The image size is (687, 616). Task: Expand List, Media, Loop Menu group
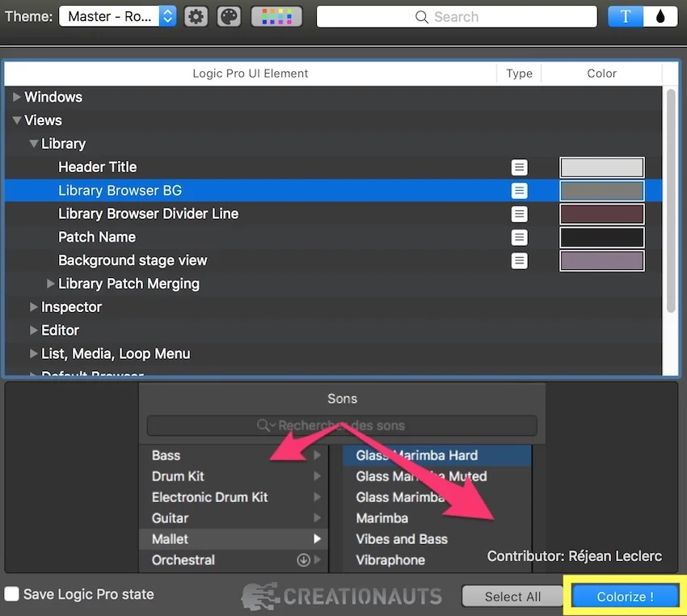point(33,353)
